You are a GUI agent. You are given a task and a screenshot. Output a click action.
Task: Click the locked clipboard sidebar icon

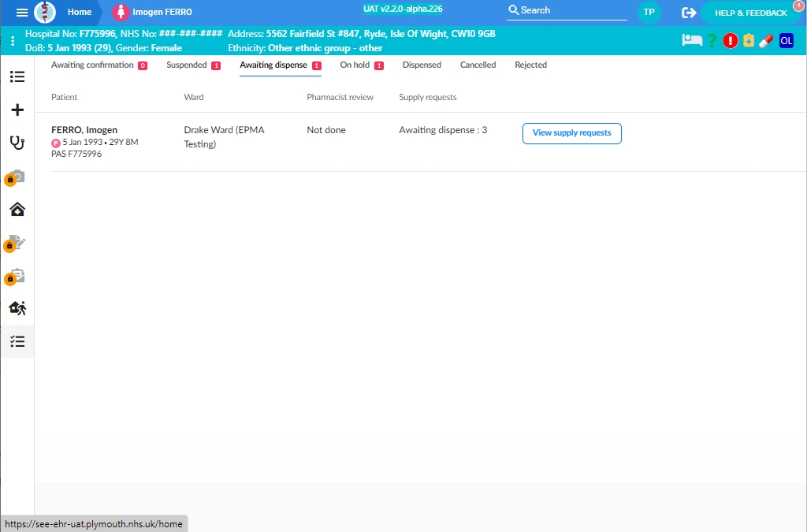[x=16, y=277]
